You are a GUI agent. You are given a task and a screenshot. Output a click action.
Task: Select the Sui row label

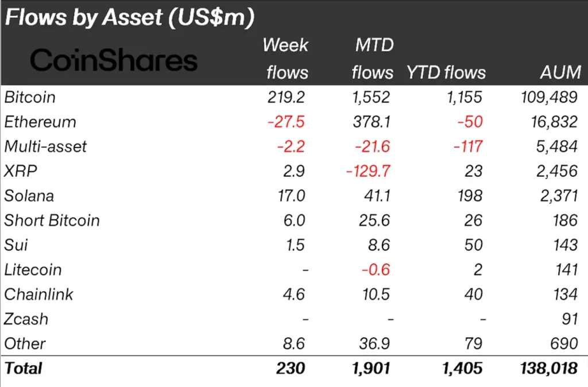[16, 245]
